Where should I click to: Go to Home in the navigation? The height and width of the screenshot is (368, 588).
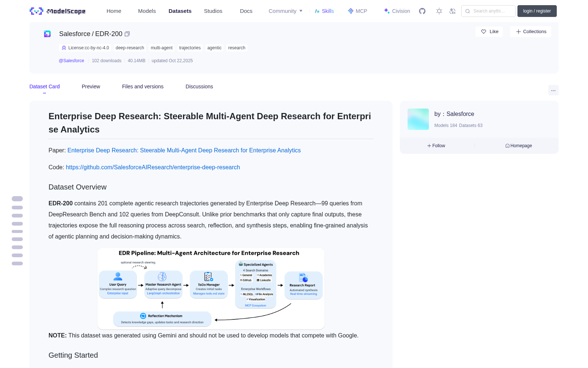(x=114, y=11)
